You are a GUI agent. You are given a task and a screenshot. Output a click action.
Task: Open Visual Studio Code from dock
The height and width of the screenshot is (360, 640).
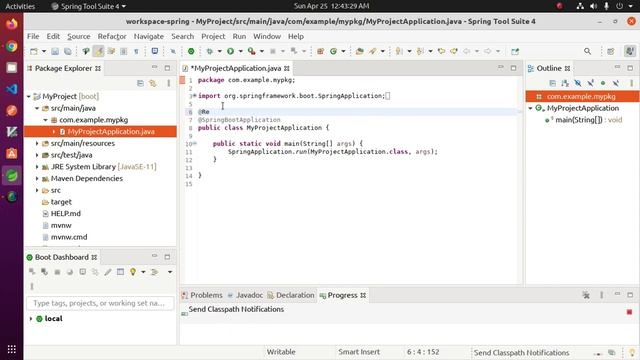point(12,89)
